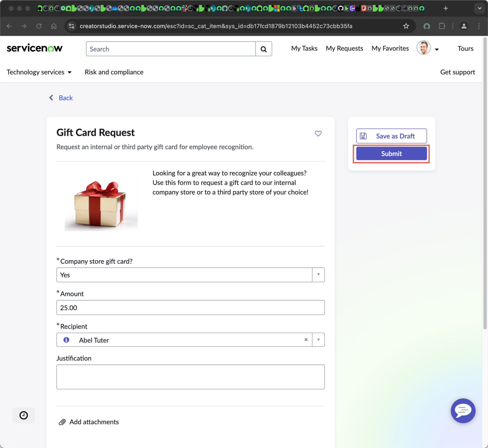Go to My Requests
This screenshot has height=448, width=488.
(x=344, y=48)
